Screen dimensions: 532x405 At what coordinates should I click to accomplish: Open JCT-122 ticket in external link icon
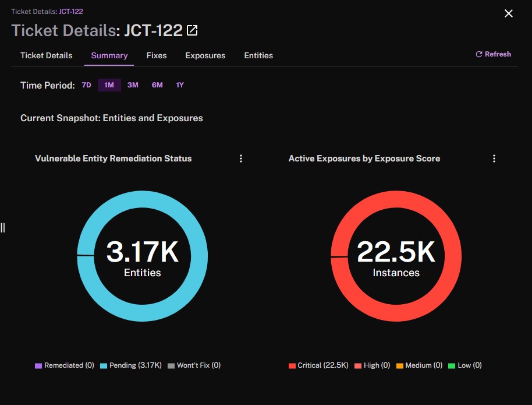pyautogui.click(x=192, y=30)
